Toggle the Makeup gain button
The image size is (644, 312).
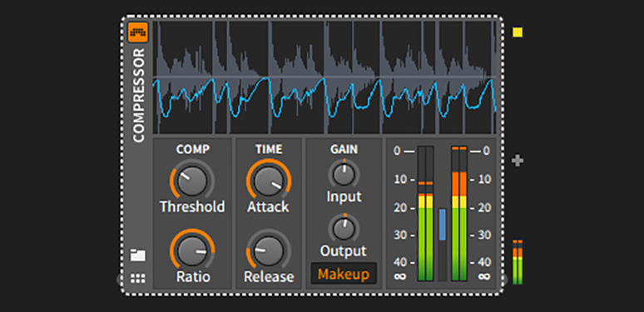(x=344, y=274)
